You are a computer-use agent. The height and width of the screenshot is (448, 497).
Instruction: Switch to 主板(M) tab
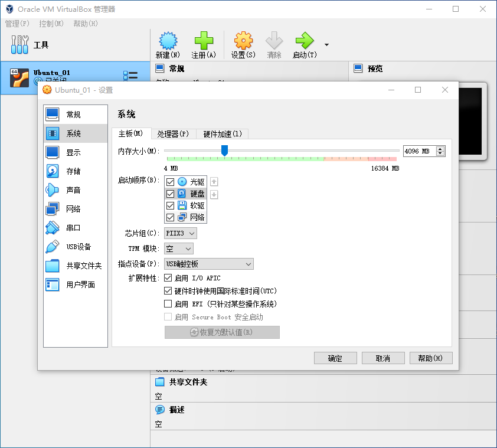[x=130, y=134]
